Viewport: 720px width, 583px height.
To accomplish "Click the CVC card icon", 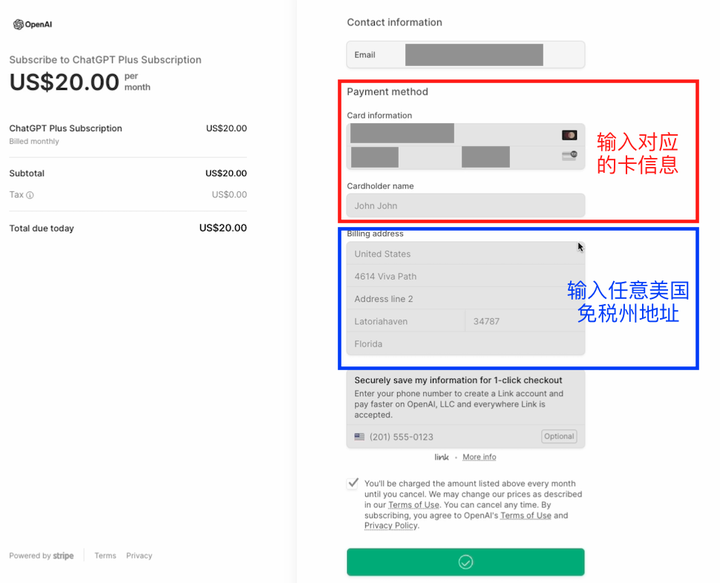I will click(569, 155).
